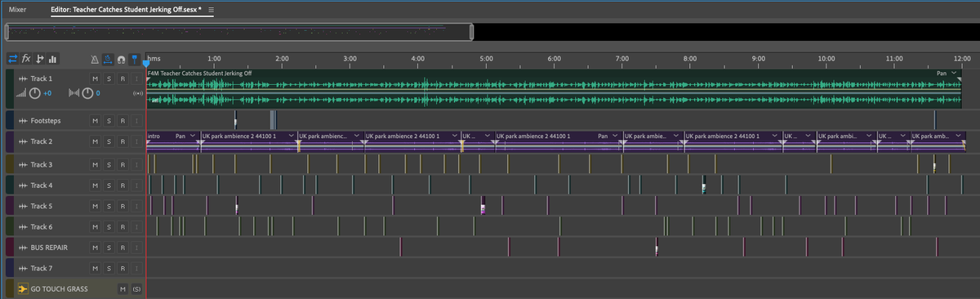Toggle Track 2 input monitor button
This screenshot has height=299, width=980.
[x=137, y=142]
